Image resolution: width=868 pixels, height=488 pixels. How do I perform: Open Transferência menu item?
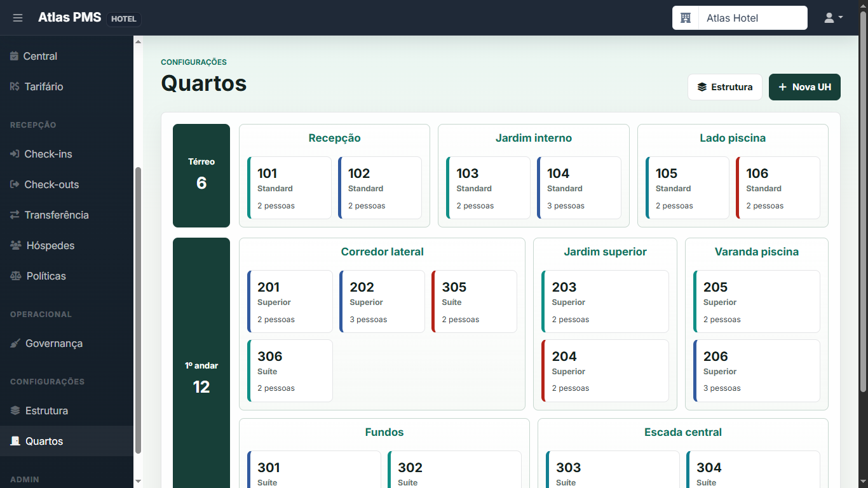[67, 215]
